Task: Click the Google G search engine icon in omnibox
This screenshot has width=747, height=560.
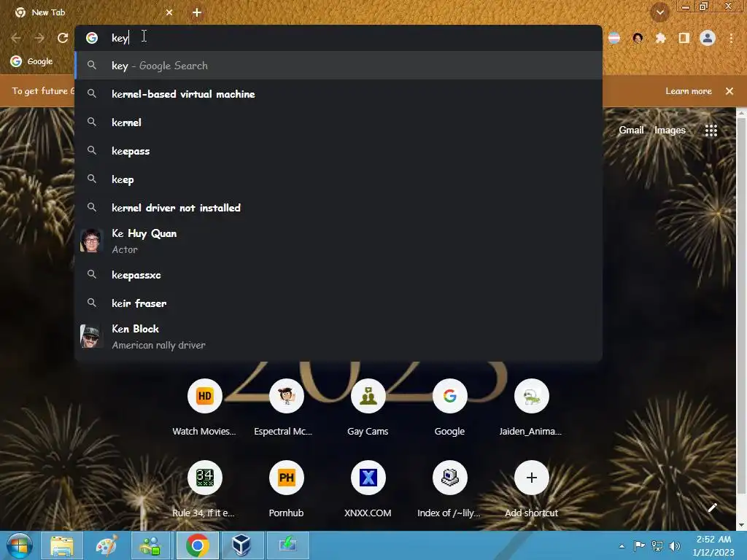Action: [x=92, y=38]
